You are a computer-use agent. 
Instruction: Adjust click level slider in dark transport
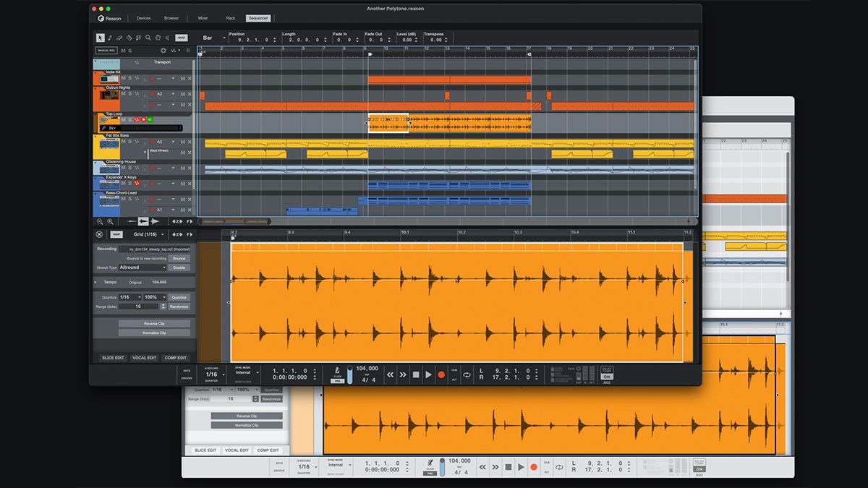[351, 374]
